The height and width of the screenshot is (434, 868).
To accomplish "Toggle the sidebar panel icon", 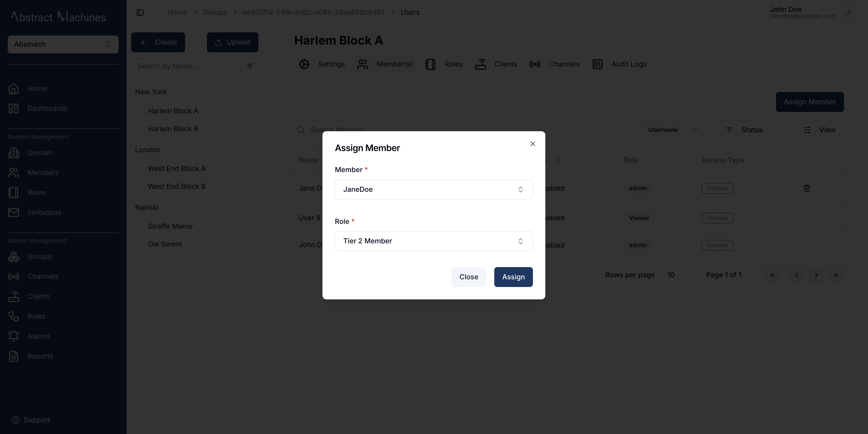I will pos(140,12).
